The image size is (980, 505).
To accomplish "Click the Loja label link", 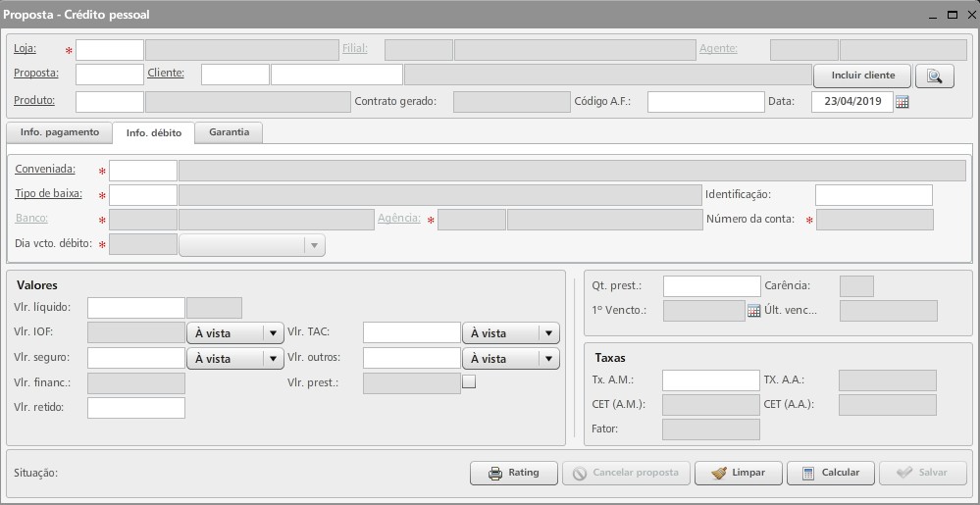I will pyautogui.click(x=25, y=48).
